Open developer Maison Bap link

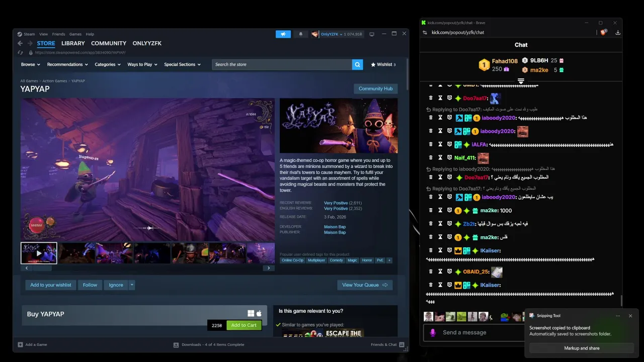(335, 227)
